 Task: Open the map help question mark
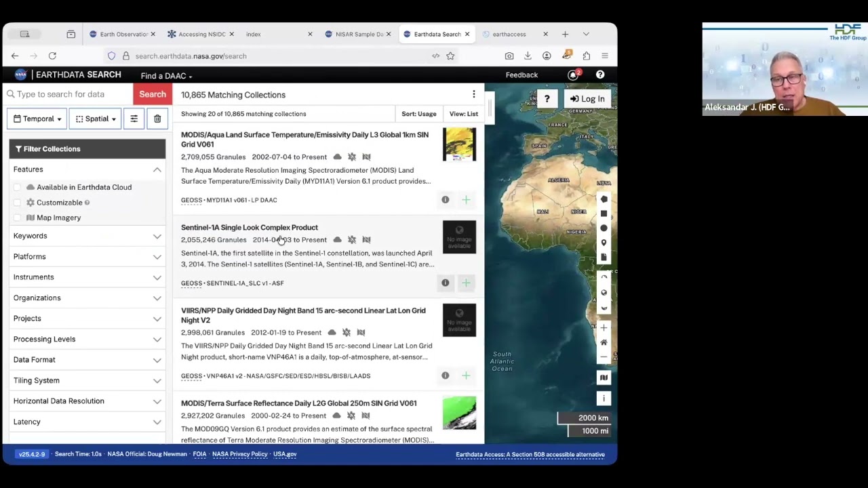[x=547, y=99]
